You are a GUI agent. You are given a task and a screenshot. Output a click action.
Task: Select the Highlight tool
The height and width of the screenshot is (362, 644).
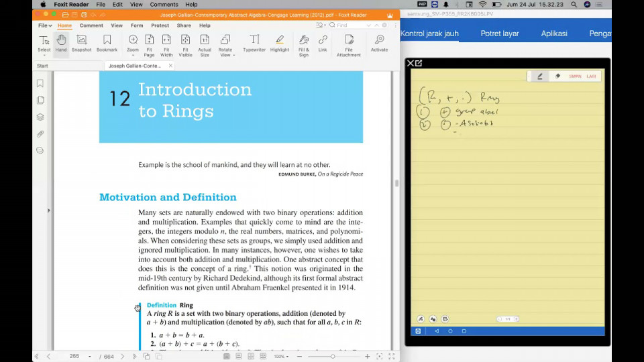tap(279, 44)
